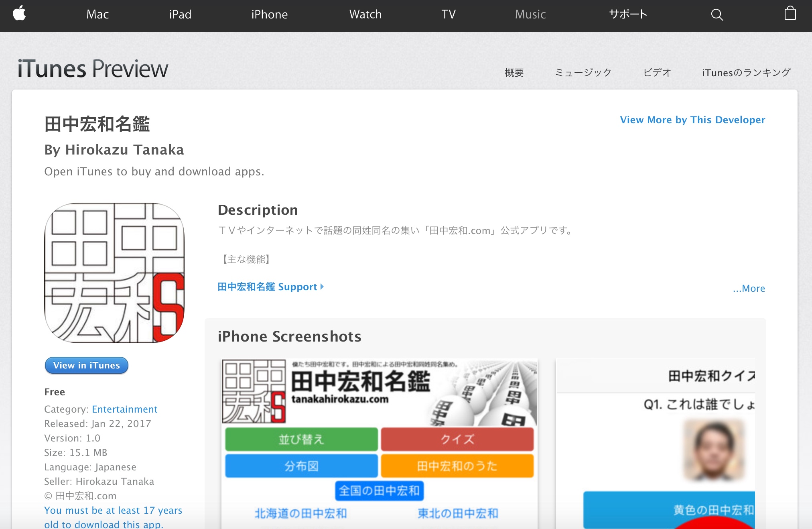Open the iPhone menu item

[270, 14]
